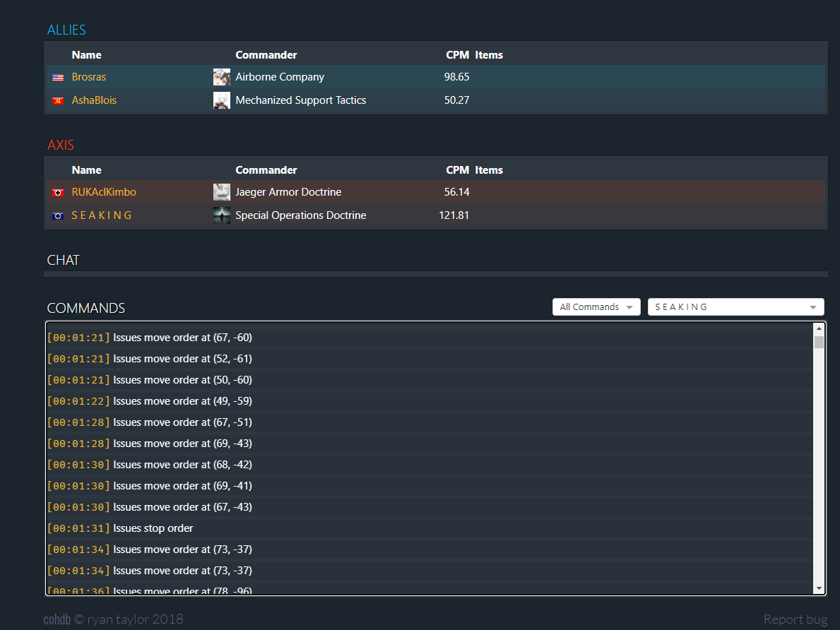This screenshot has width=840, height=630.
Task: Click the Report bug link
Action: pos(795,619)
